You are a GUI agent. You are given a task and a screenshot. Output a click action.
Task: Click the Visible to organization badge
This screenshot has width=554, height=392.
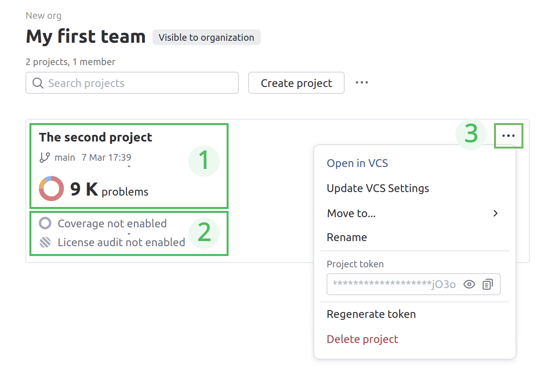click(206, 37)
